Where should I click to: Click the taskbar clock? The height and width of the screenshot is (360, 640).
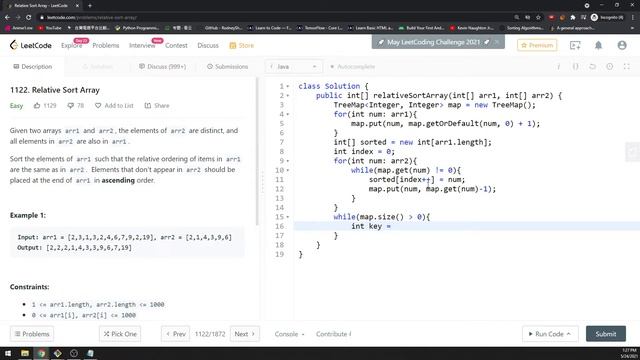[x=629, y=353]
